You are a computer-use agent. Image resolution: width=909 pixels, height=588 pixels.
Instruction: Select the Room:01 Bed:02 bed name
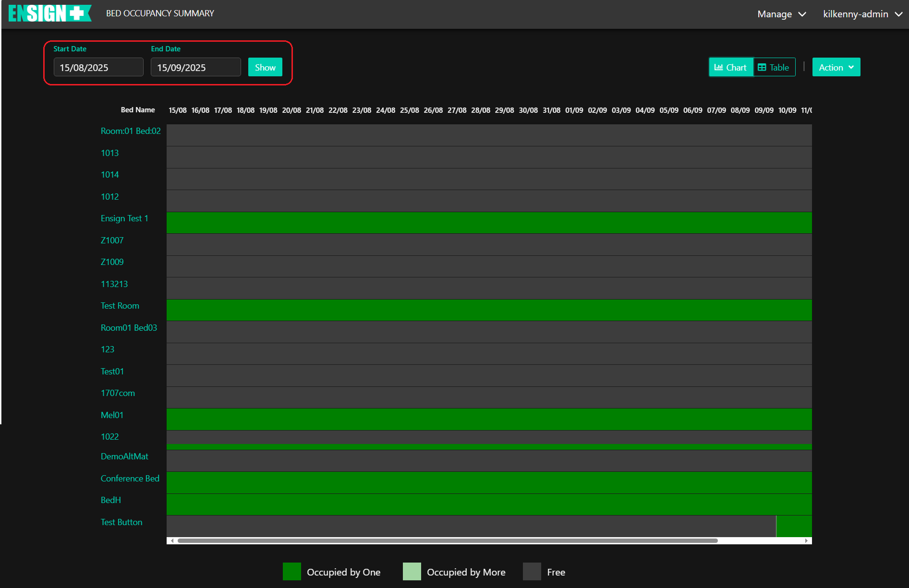point(131,131)
